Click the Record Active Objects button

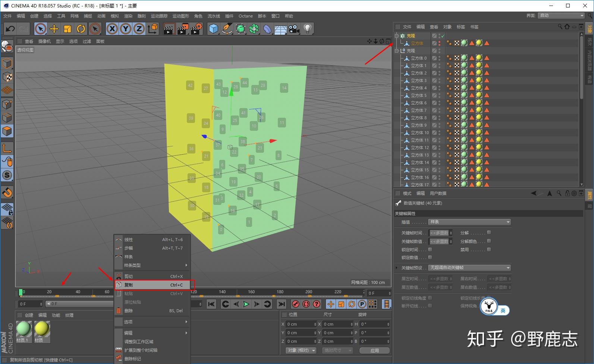point(296,304)
